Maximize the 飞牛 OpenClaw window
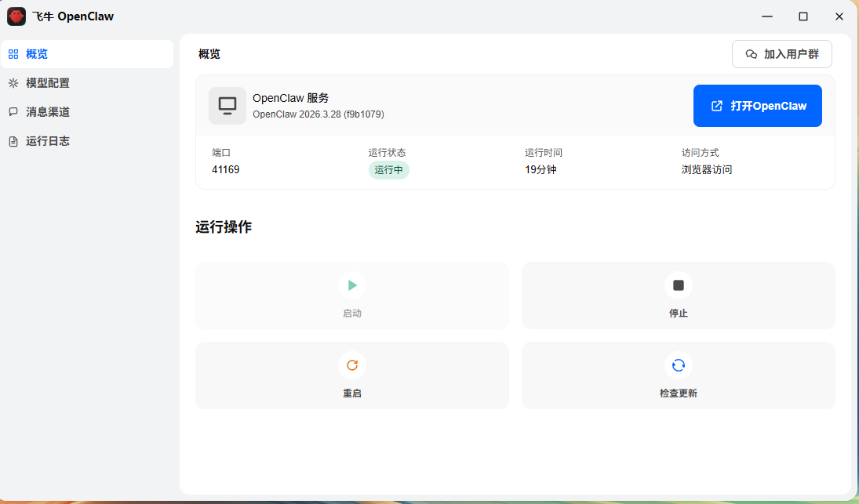Screen dimensions: 859x504 click(803, 16)
